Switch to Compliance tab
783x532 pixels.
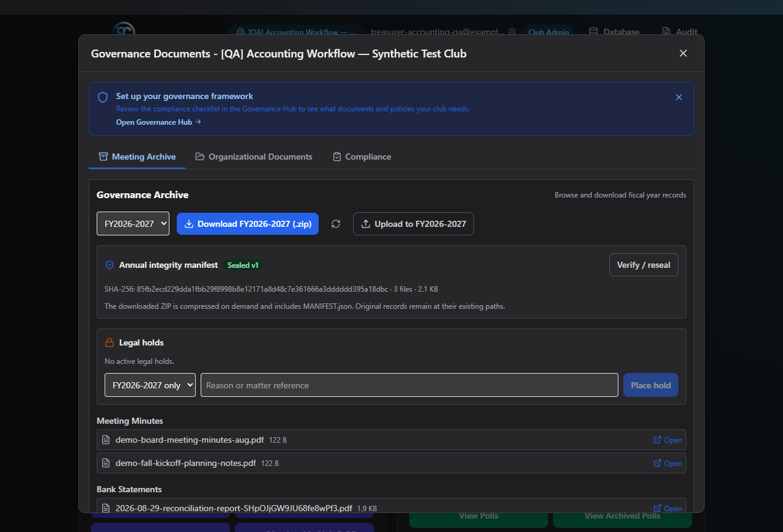pos(362,157)
